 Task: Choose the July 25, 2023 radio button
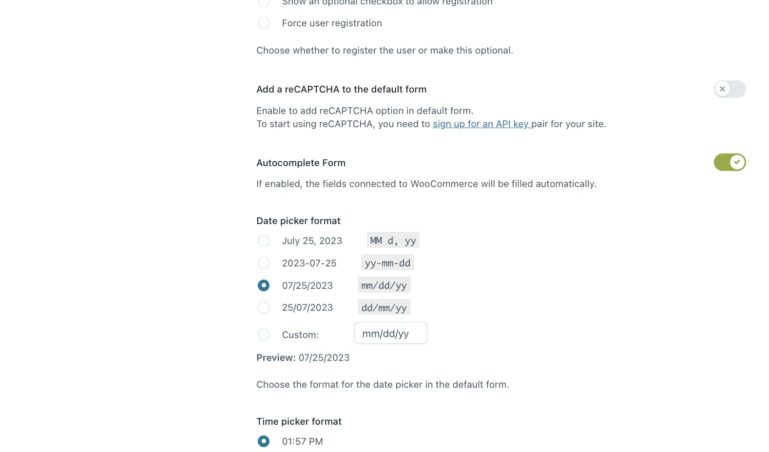(263, 241)
